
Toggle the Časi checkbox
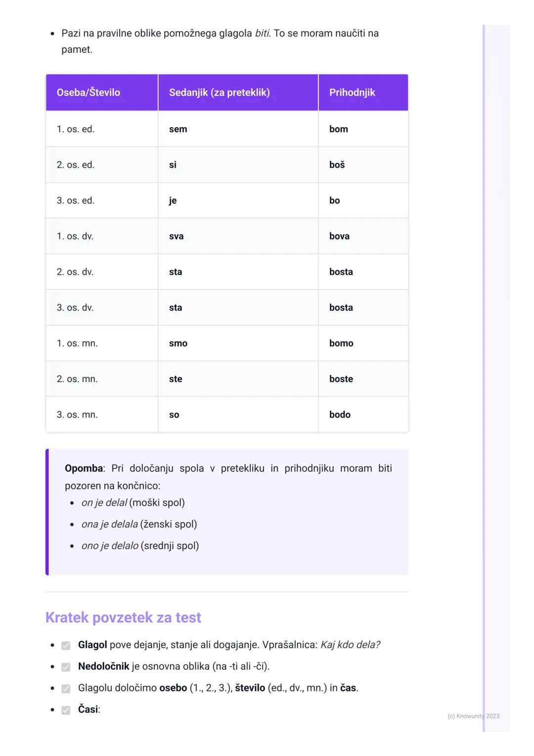click(66, 710)
